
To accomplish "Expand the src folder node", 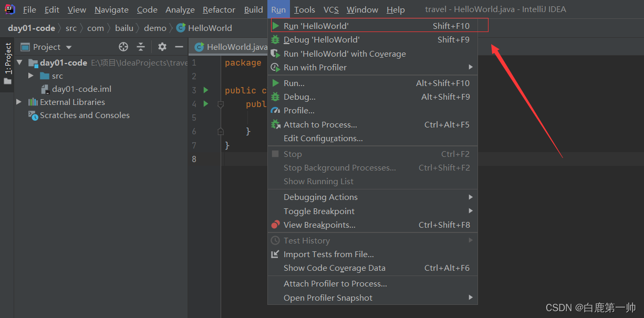I will (x=31, y=76).
